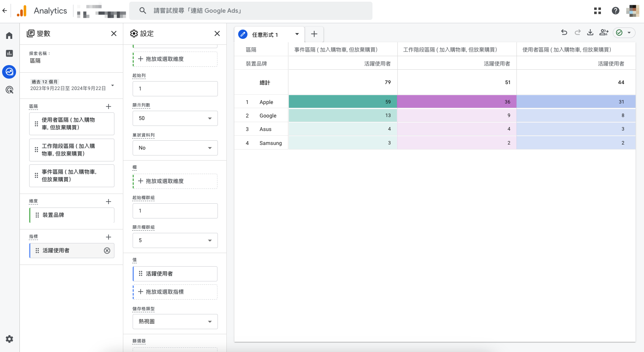
Task: Open Admin gear at bottom left
Action: point(9,339)
